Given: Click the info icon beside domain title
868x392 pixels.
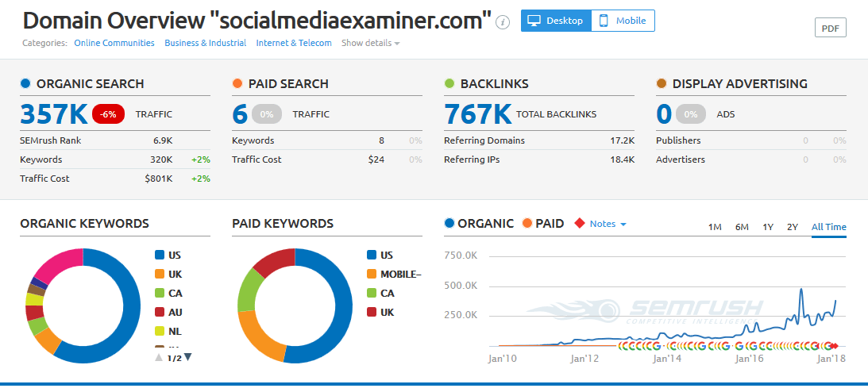Looking at the screenshot, I should coord(502,22).
